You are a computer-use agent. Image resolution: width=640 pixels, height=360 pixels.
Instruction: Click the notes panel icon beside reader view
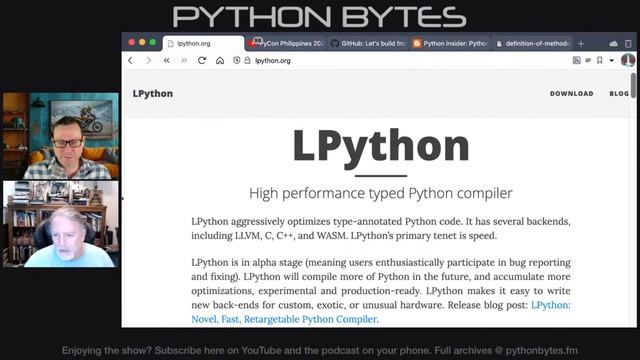pos(588,60)
